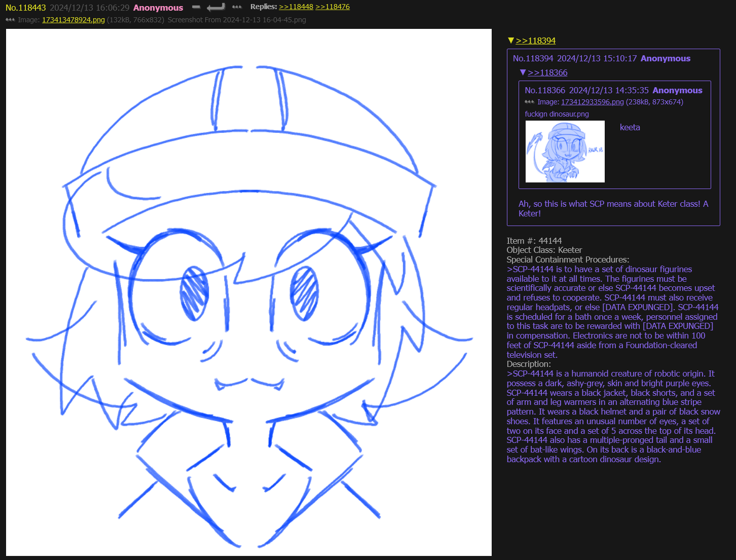Open image file link 173412933596.png
This screenshot has width=736, height=560.
pos(593,102)
